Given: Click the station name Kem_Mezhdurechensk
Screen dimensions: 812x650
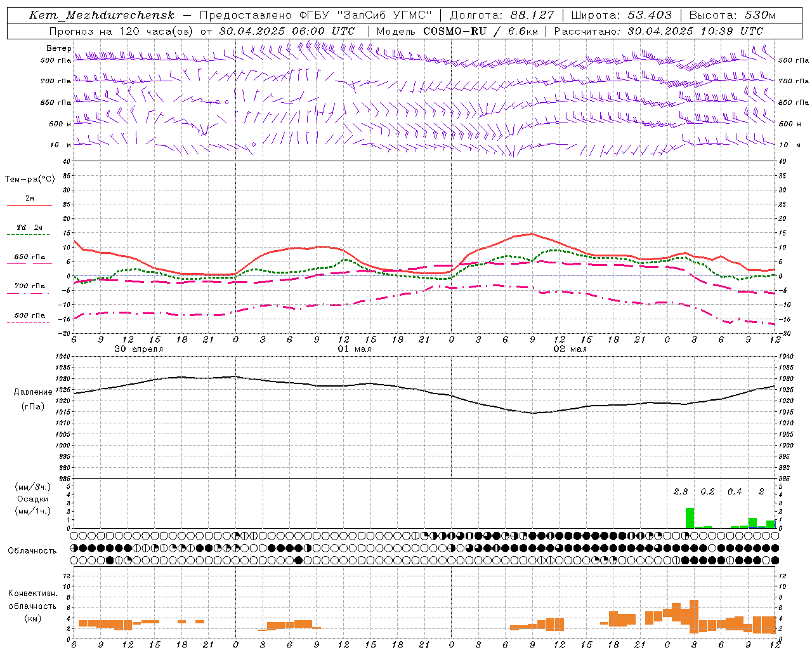Looking at the screenshot, I should tap(101, 15).
